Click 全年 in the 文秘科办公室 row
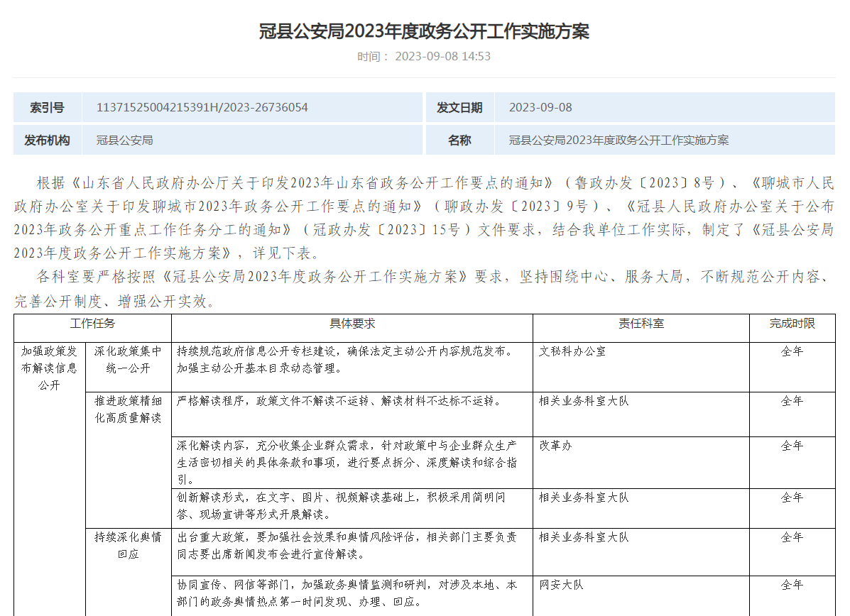 point(792,351)
